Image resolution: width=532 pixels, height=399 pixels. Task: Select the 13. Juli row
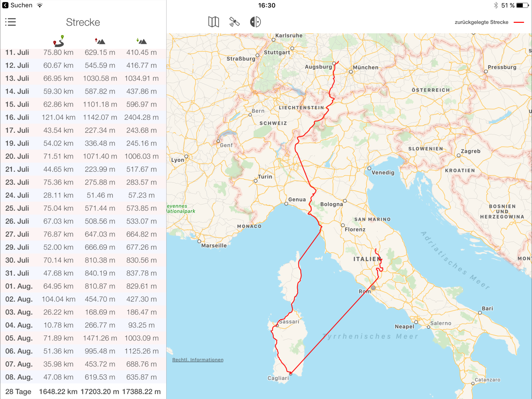(83, 78)
